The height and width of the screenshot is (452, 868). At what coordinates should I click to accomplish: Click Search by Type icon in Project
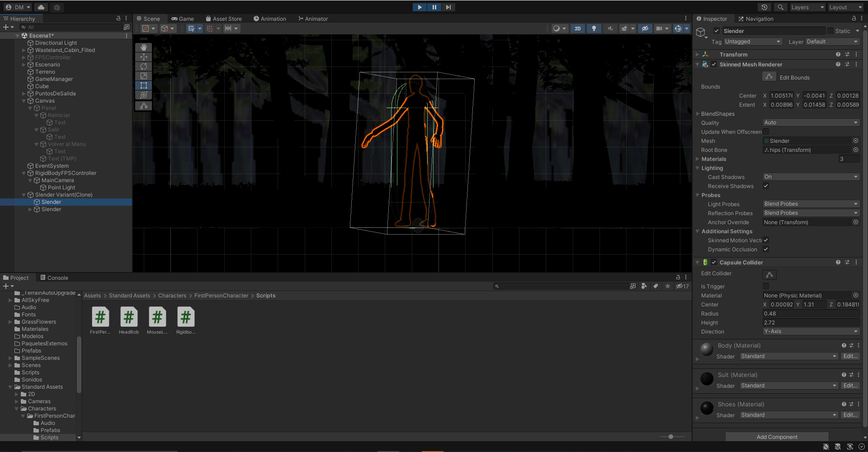(x=644, y=286)
